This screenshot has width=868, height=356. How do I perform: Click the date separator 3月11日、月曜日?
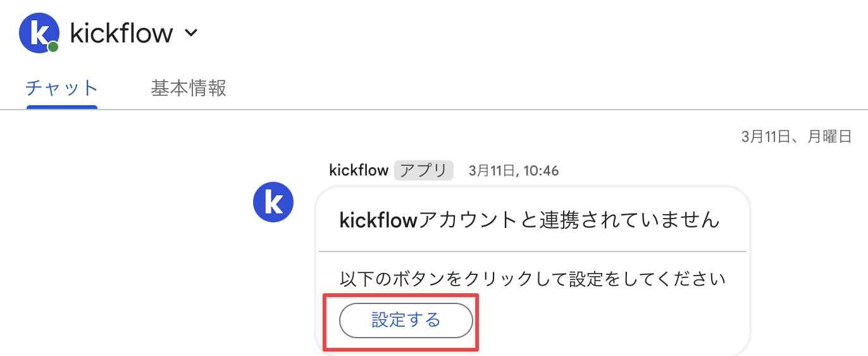[x=797, y=136]
